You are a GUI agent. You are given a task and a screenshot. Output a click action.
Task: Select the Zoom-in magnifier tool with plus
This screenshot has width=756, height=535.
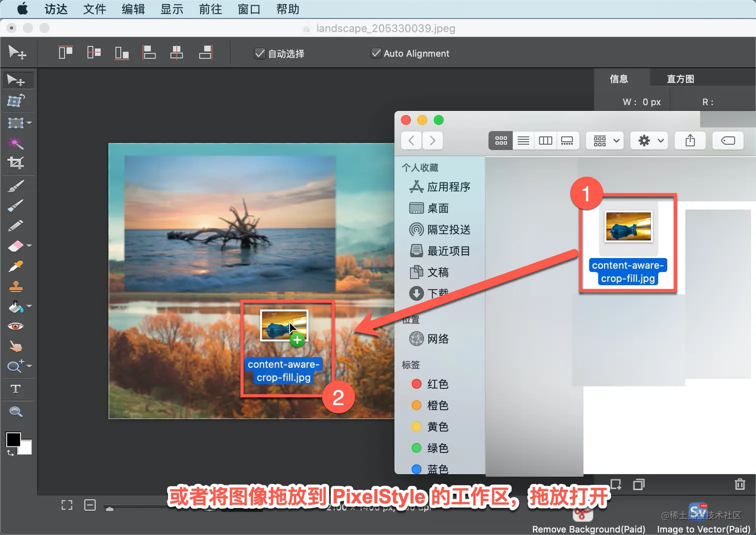point(14,366)
